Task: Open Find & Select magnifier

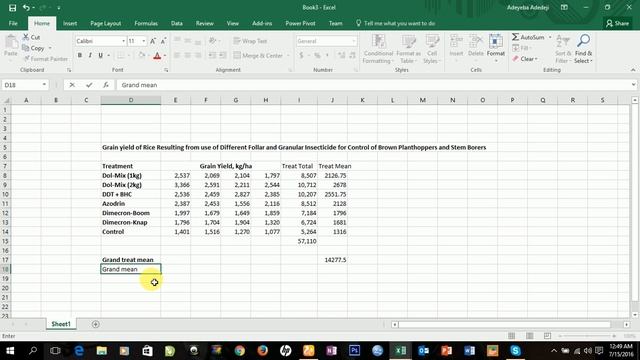Action: pos(583,49)
